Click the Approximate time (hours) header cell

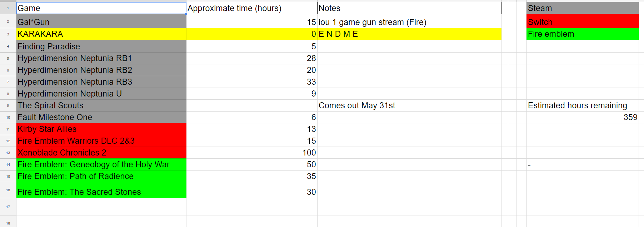252,8
